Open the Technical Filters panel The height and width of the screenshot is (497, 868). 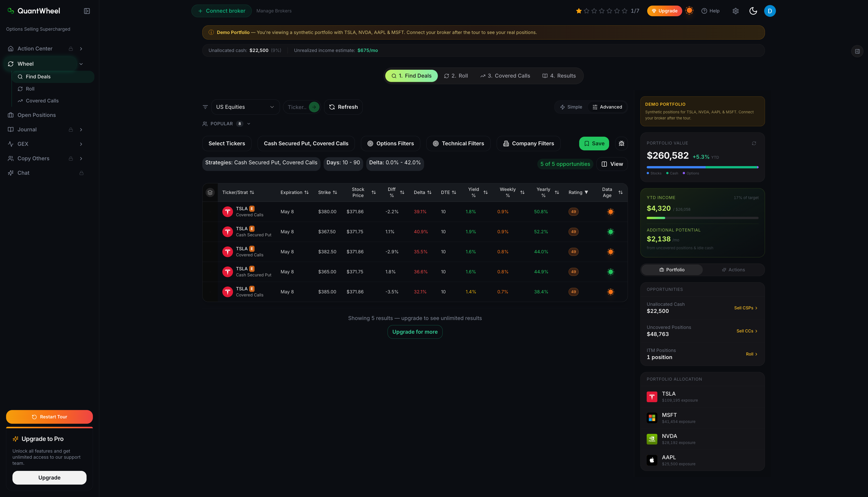[x=458, y=143]
